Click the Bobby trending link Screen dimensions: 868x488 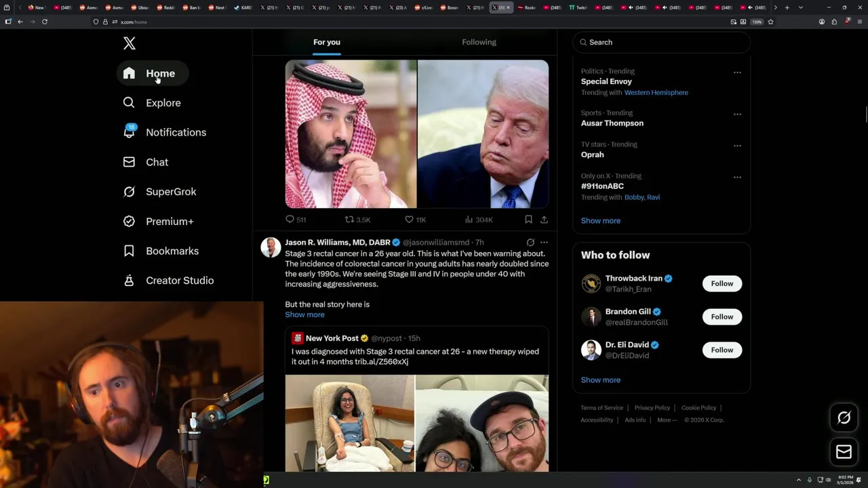coord(633,197)
